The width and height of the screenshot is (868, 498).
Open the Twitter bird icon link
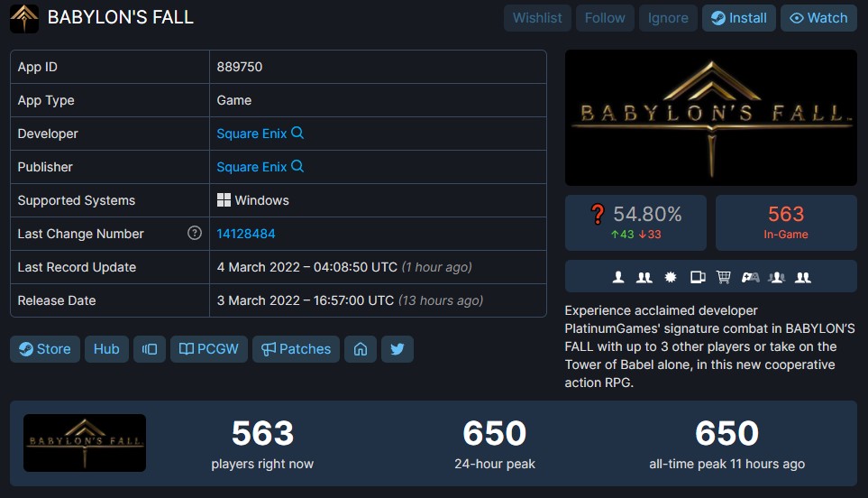coord(397,349)
